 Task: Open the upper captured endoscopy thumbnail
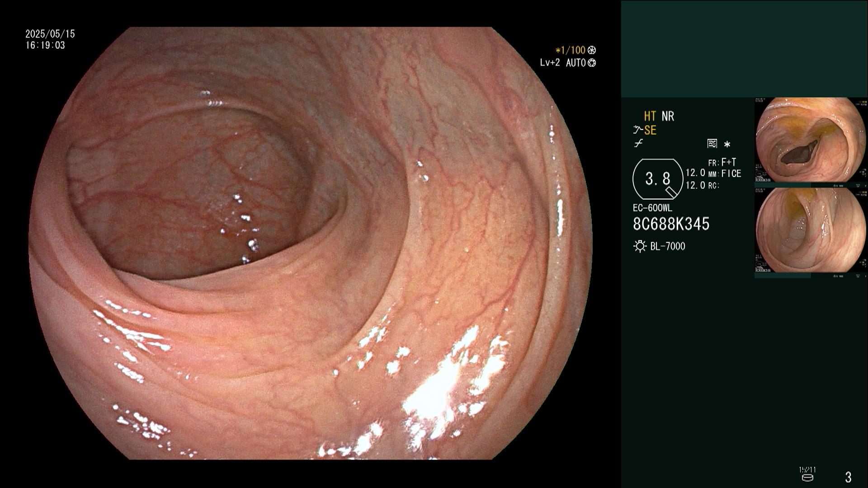(x=810, y=140)
